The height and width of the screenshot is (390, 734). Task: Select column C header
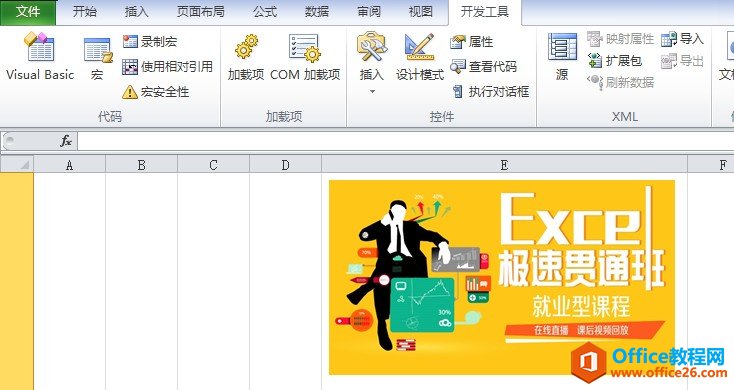click(213, 165)
